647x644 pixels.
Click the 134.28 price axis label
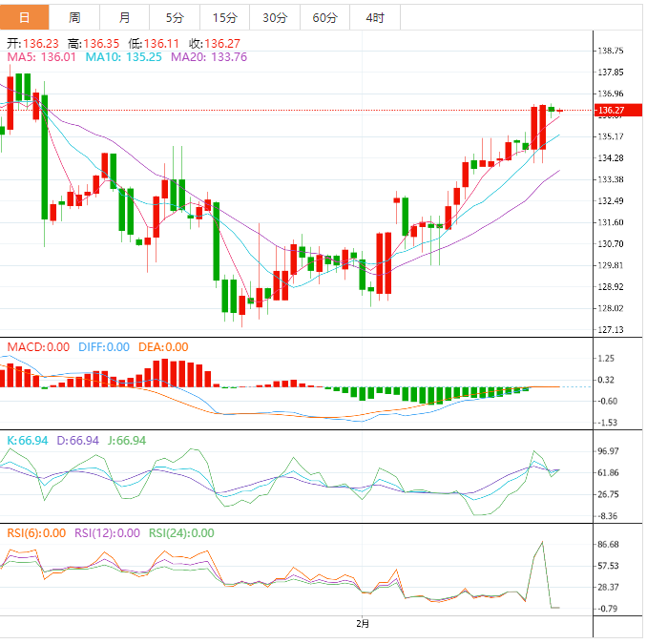(x=611, y=158)
